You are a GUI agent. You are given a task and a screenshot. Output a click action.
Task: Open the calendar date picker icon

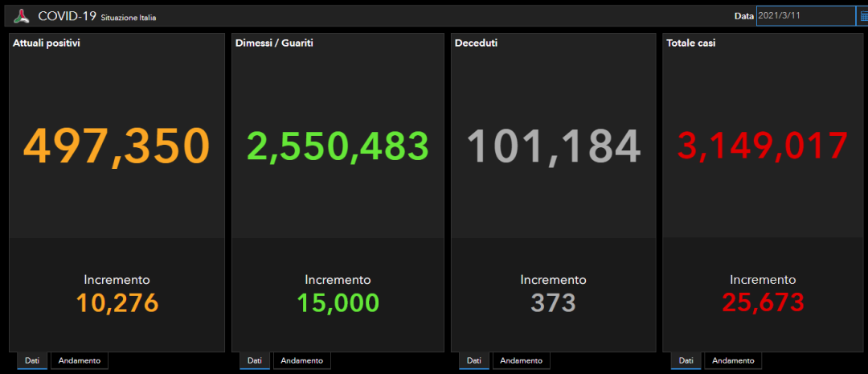coord(863,16)
